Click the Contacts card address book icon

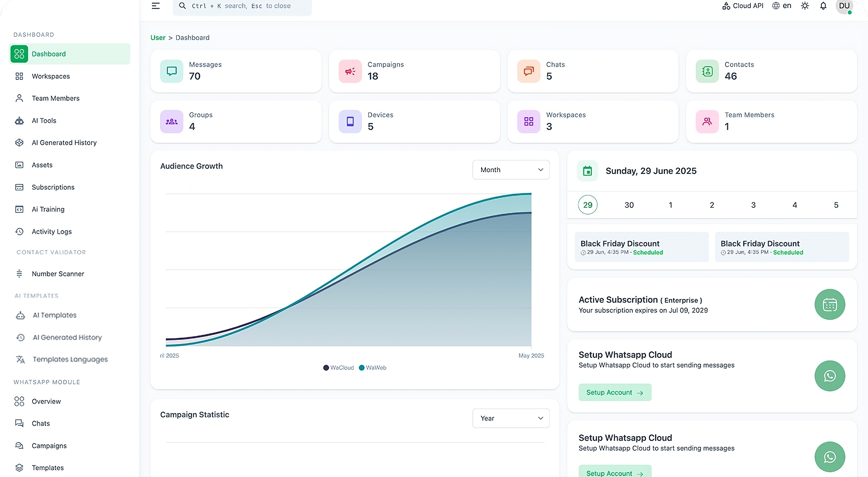coord(707,71)
